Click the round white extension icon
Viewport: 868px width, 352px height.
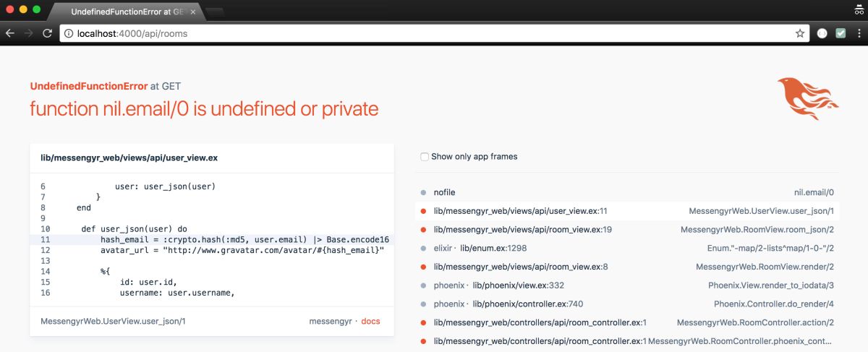coord(822,33)
